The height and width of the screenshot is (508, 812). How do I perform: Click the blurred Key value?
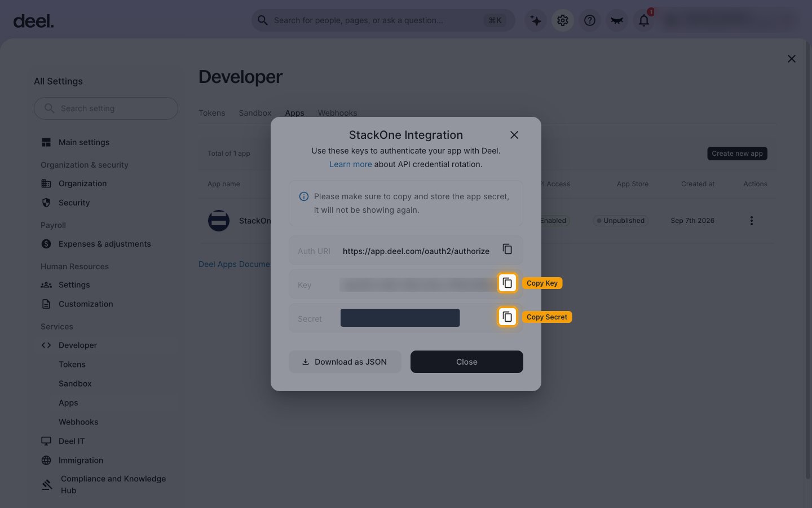pyautogui.click(x=418, y=284)
